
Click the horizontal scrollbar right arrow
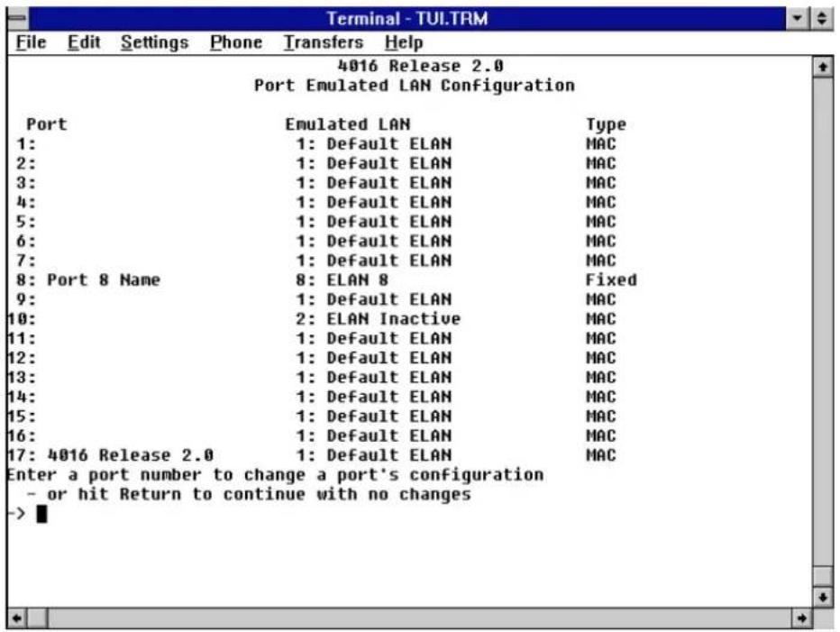(x=802, y=618)
